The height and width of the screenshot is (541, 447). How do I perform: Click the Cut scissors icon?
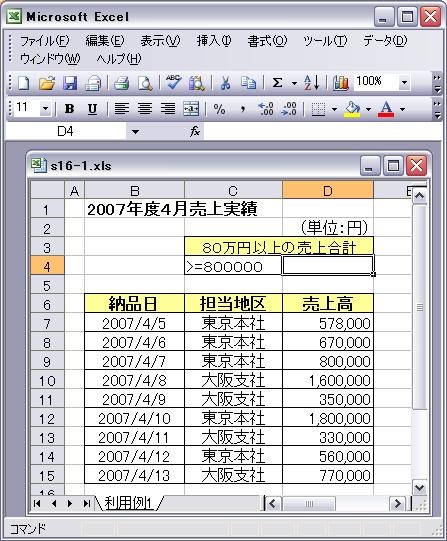225,83
